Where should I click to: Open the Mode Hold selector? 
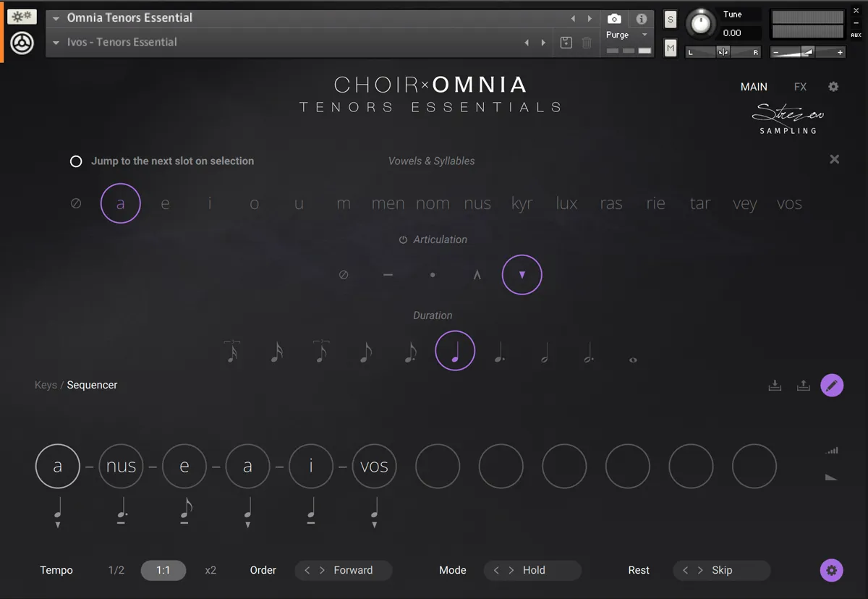point(533,570)
